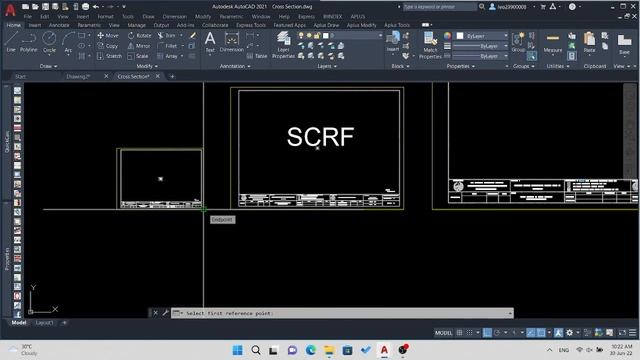Expand the Draw panel
The width and height of the screenshot is (640, 360).
click(x=48, y=66)
